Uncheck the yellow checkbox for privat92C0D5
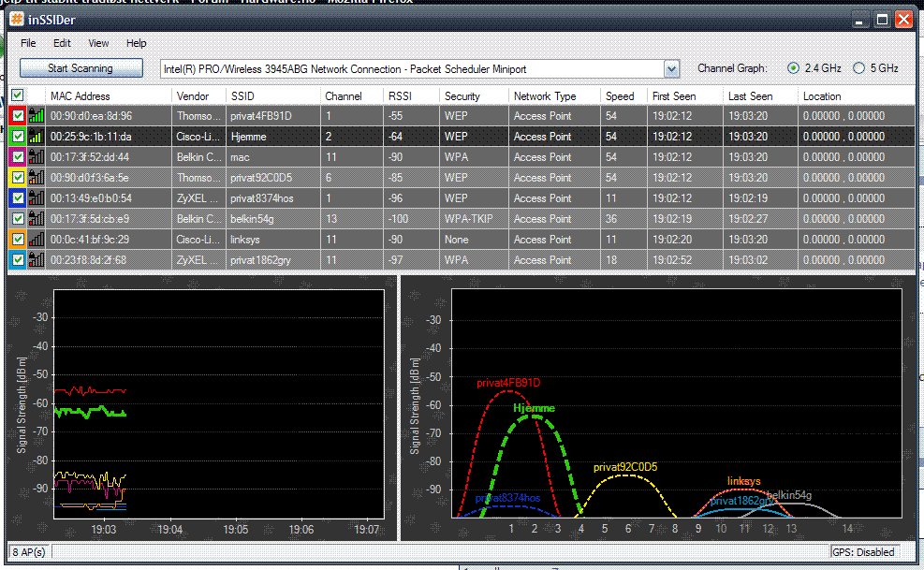The width and height of the screenshot is (924, 570). click(19, 178)
